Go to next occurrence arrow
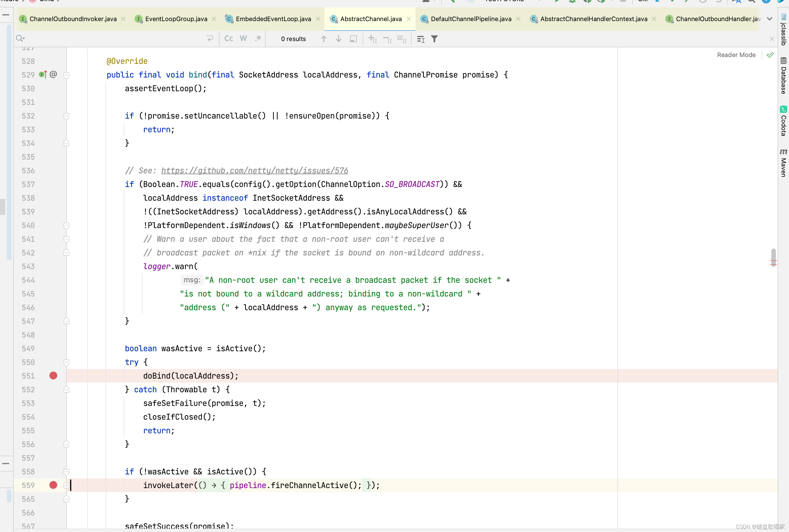This screenshot has height=532, width=789. [x=338, y=39]
